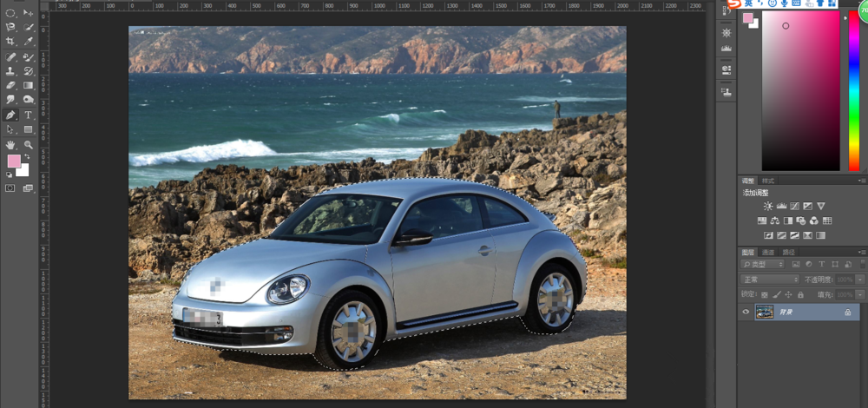Select the Lasso tool in the toolbar

pos(10,27)
